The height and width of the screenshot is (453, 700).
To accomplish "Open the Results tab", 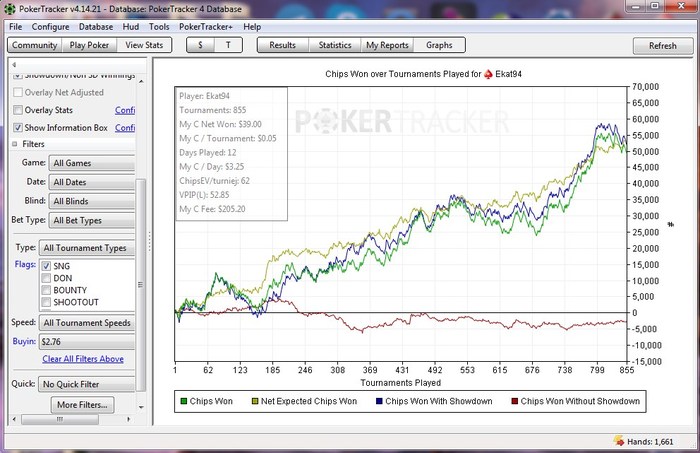I will [x=283, y=45].
